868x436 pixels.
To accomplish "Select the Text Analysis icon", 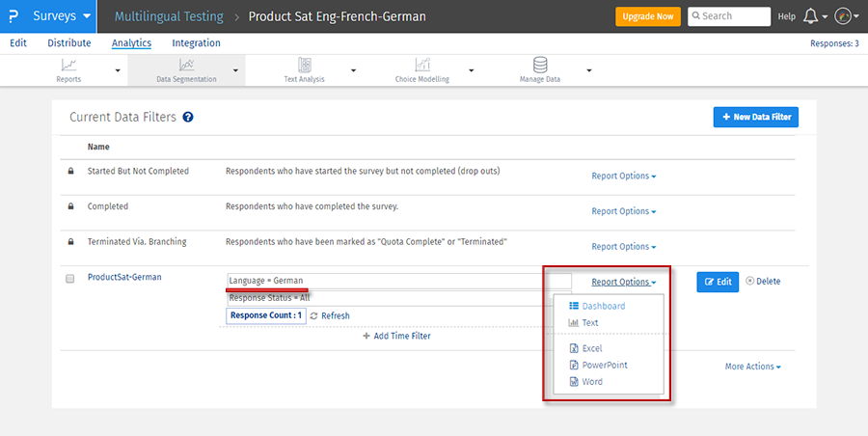I will [x=305, y=65].
